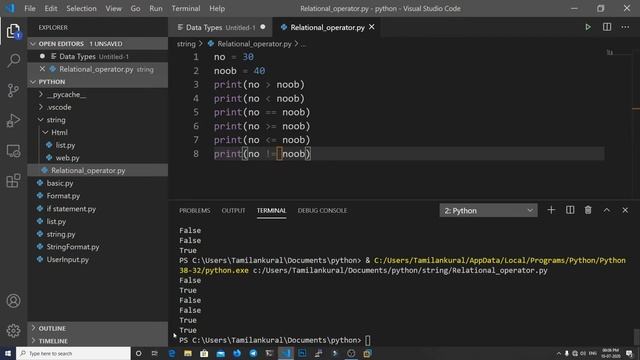Open the Go menu
Screen dimensions: 640x360
[x=136, y=8]
